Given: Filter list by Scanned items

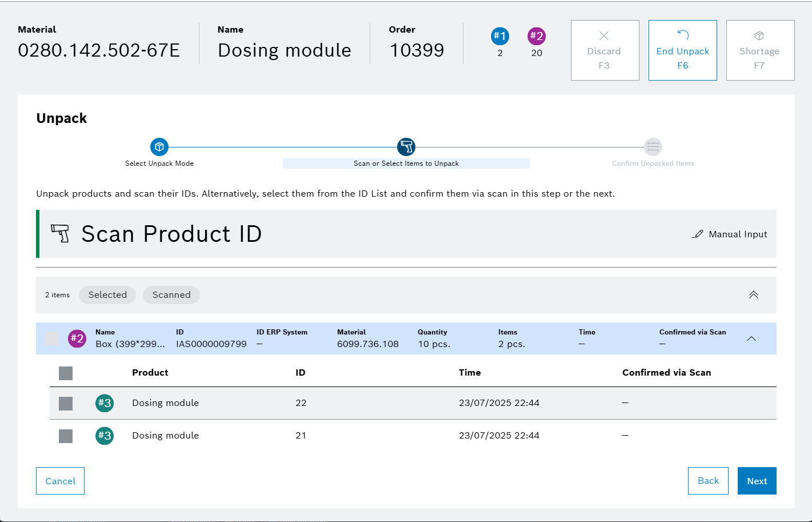Looking at the screenshot, I should (171, 295).
